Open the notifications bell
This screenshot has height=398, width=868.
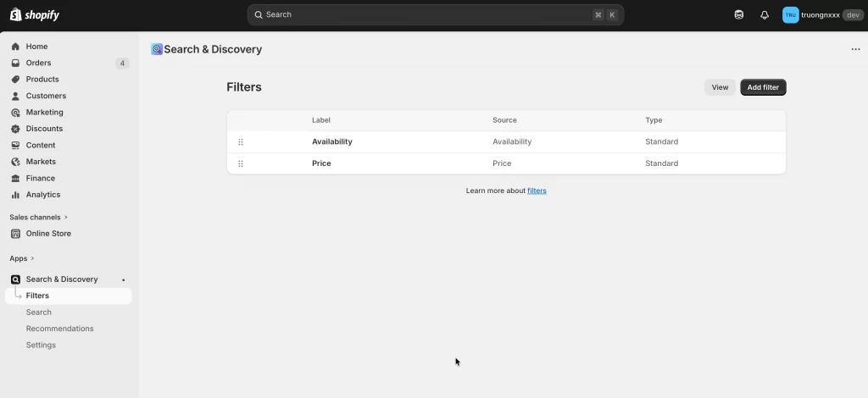(x=765, y=15)
